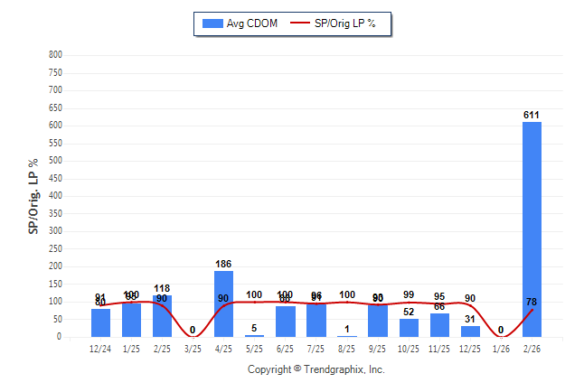This screenshot has width=584, height=392.
Task: Click the 78 line point at 2/26
Action: pos(532,310)
